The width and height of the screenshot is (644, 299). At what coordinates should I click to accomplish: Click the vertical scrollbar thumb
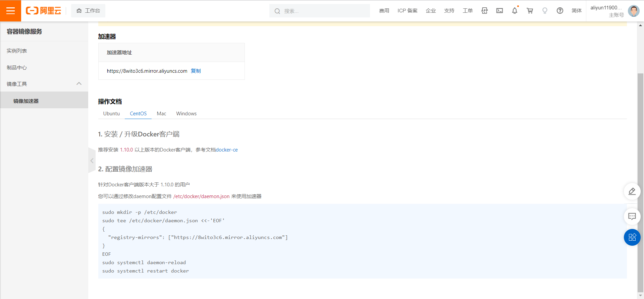click(640, 183)
